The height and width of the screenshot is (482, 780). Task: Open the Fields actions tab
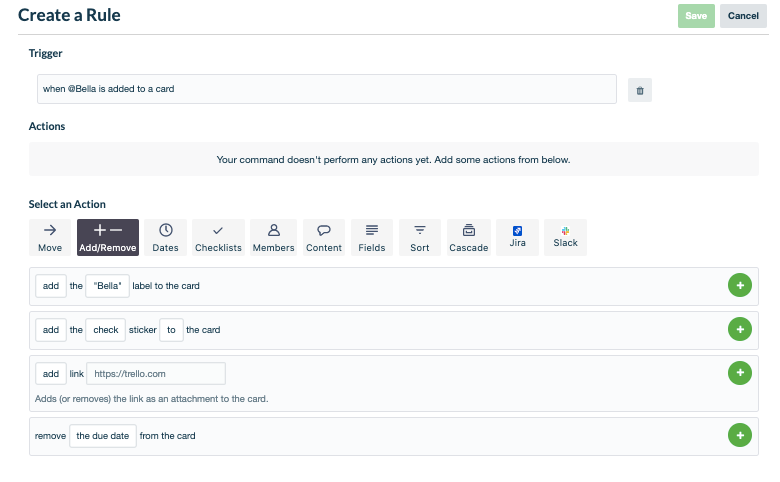click(372, 238)
